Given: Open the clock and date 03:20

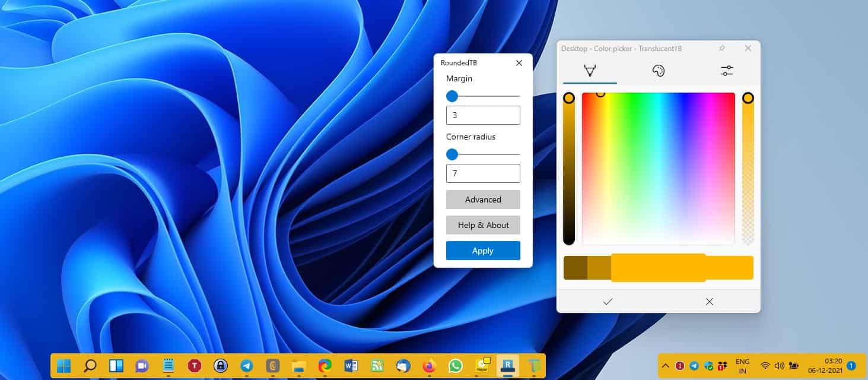Looking at the screenshot, I should 826,366.
